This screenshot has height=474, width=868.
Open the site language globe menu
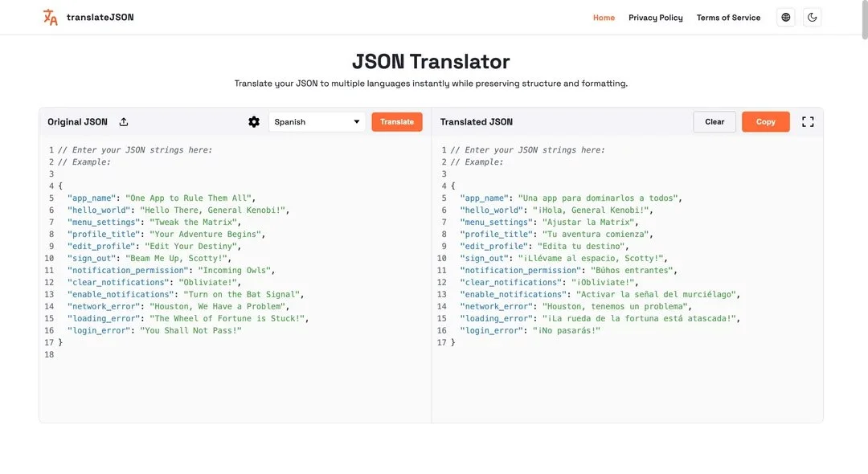tap(785, 18)
